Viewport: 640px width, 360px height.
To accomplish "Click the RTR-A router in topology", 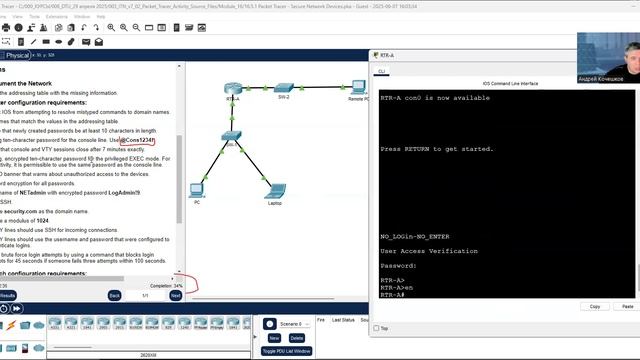I will coord(233,88).
